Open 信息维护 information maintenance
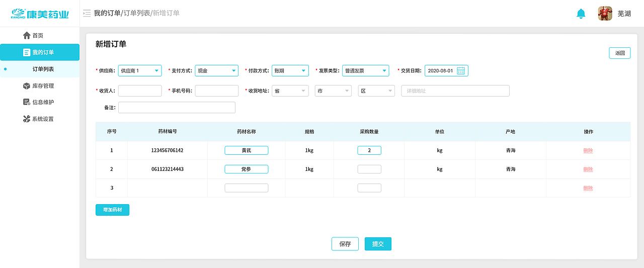Viewport: 644px width, 268px height. click(43, 103)
